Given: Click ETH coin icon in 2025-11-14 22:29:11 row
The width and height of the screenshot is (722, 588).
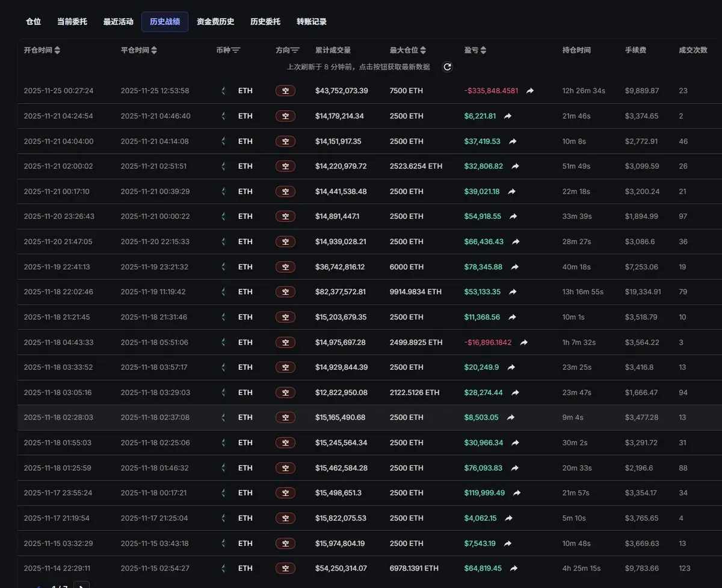Looking at the screenshot, I should tap(224, 568).
